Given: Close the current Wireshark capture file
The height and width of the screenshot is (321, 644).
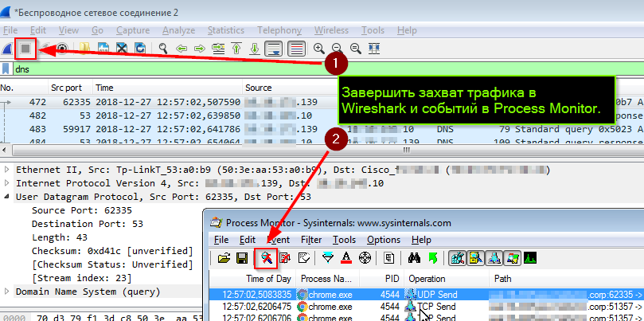Looking at the screenshot, I should coord(122,49).
